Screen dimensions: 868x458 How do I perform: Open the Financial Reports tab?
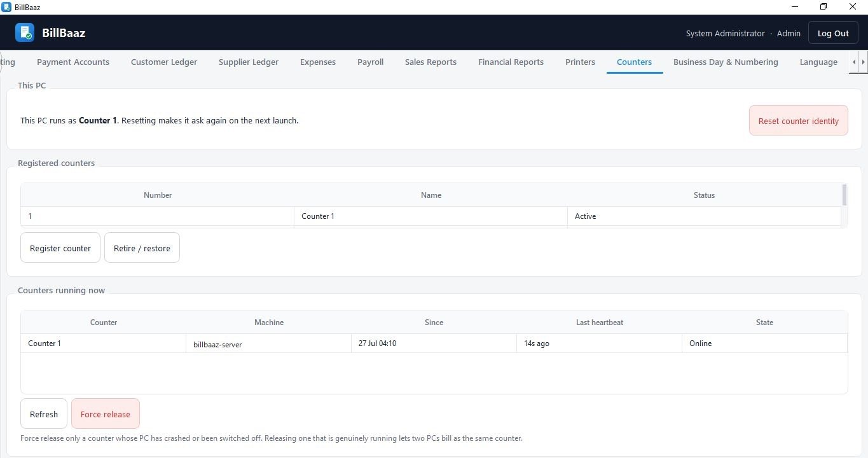pos(511,62)
